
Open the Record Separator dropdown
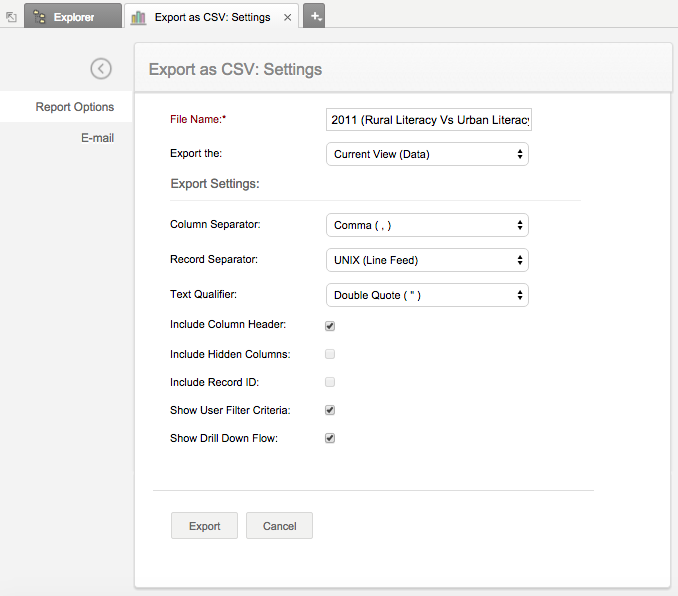click(x=427, y=260)
